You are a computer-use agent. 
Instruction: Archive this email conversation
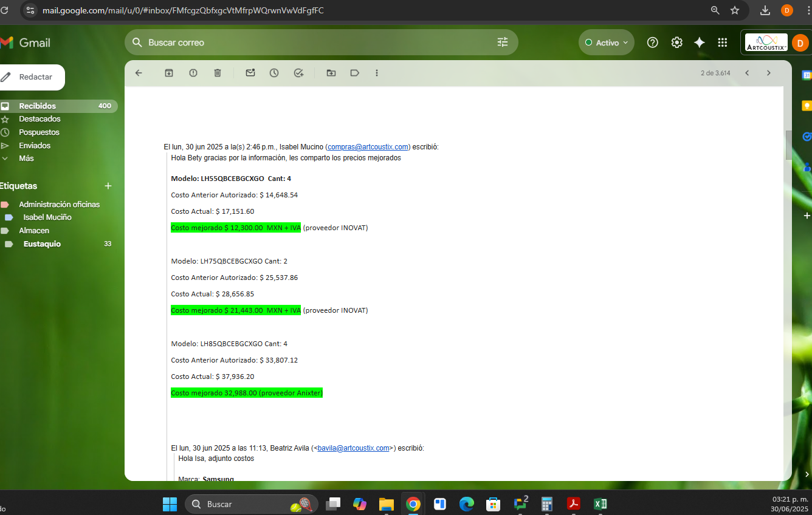tap(169, 73)
